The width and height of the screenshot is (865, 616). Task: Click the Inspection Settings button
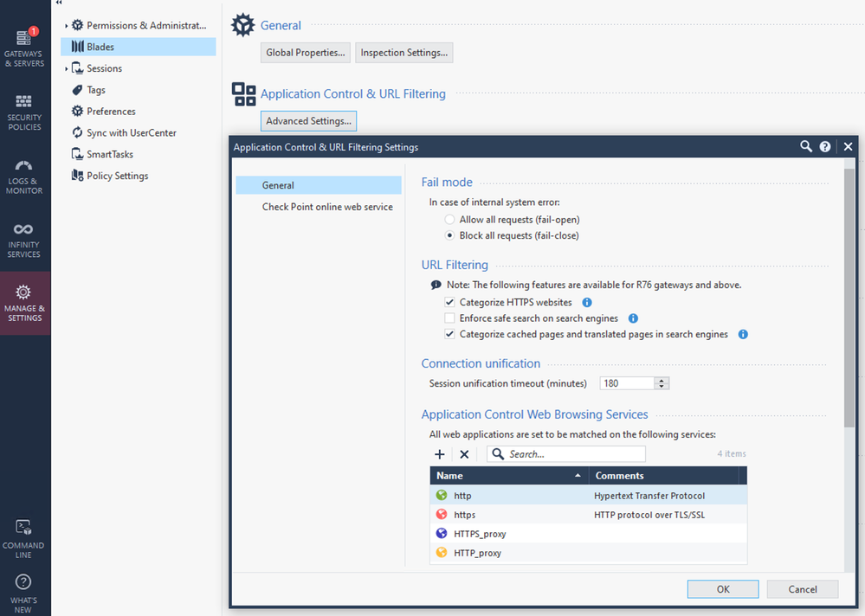pyautogui.click(x=404, y=53)
